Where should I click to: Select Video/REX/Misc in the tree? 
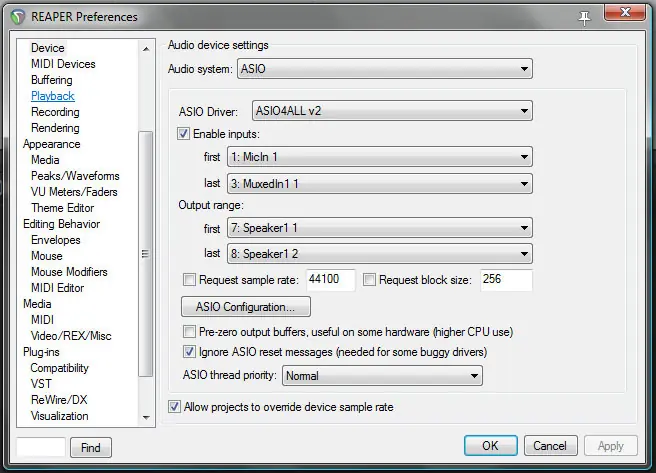[x=71, y=336]
